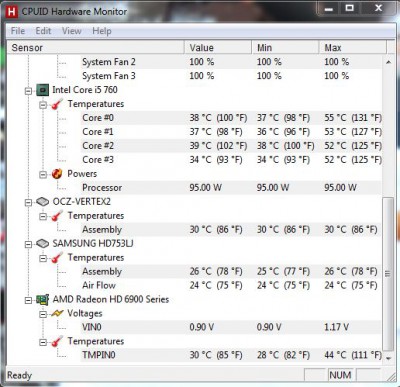Click the AMD Radeon HD 6900 graphics card icon

click(x=42, y=300)
